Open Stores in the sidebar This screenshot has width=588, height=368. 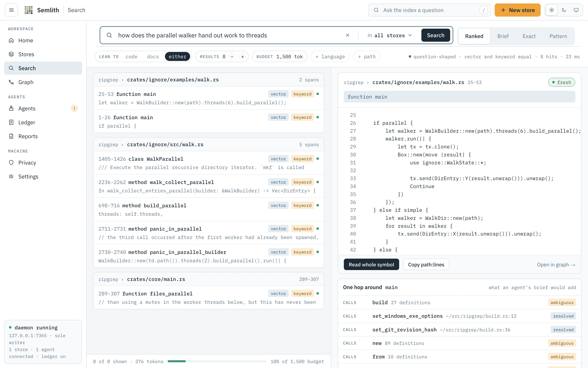tap(43, 54)
